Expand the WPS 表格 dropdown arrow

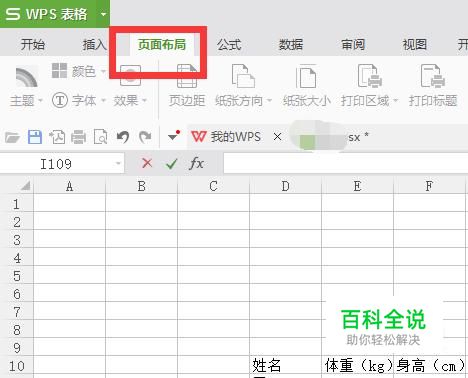coord(103,14)
